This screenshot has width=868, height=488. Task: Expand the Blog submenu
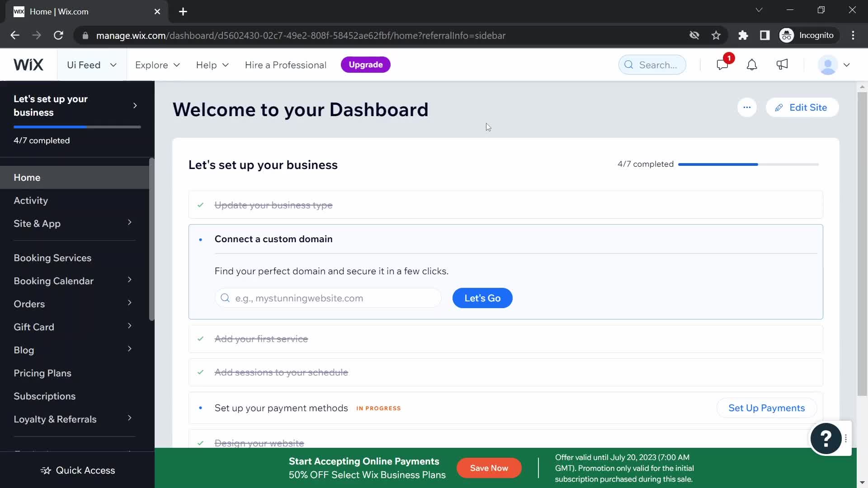(130, 349)
